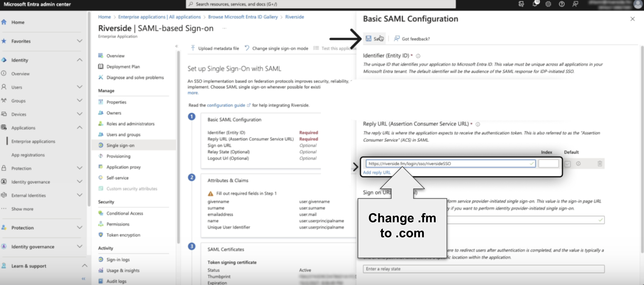644x285 pixels.
Task: Click the Add reply URL link
Action: point(377,172)
